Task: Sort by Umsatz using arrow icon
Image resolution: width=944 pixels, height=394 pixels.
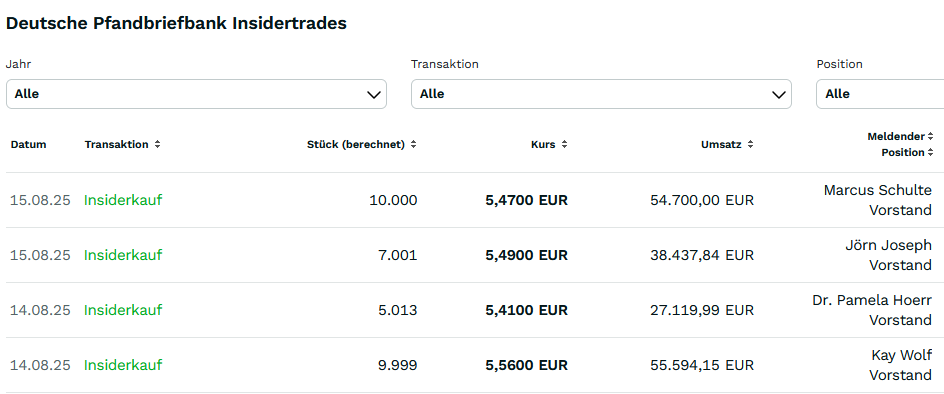Action: 750,145
